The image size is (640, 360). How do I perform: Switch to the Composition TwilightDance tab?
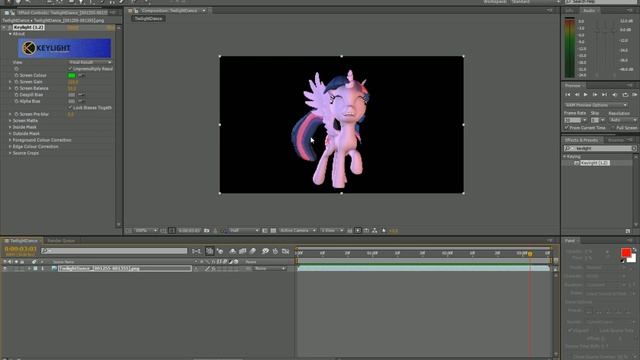[169, 11]
